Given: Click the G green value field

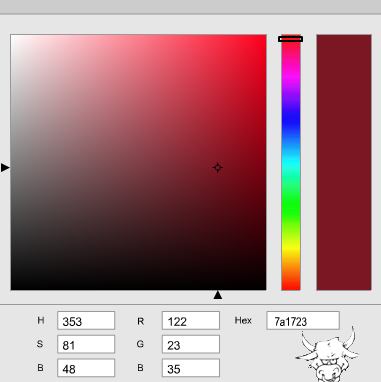Looking at the screenshot, I should [191, 344].
